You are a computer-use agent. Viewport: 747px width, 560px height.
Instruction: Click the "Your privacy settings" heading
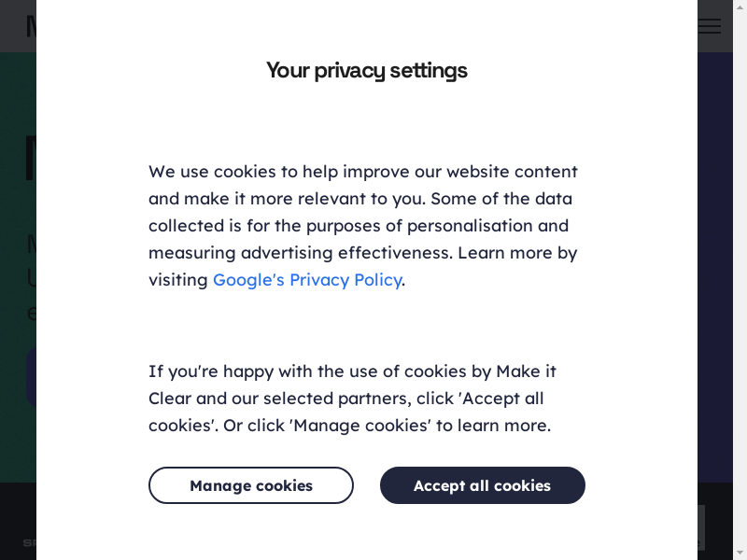[367, 70]
